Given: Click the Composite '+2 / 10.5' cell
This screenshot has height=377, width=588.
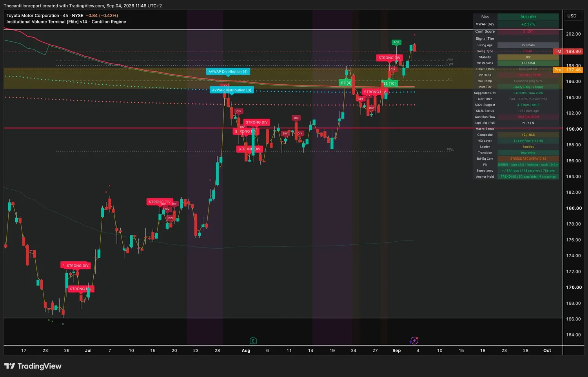Looking at the screenshot, I should (x=528, y=135).
